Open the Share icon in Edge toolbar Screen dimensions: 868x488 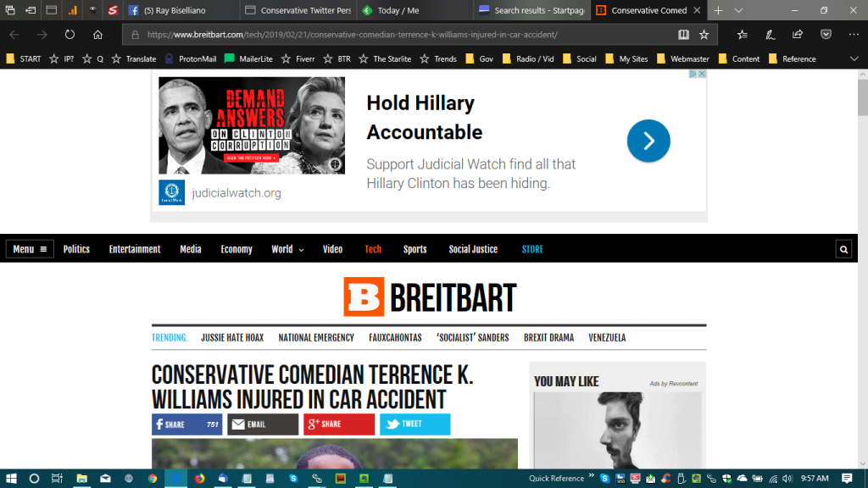[x=798, y=35]
